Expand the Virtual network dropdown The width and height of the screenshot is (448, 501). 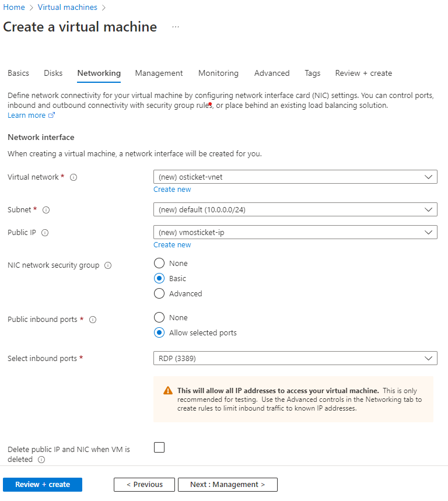point(295,177)
